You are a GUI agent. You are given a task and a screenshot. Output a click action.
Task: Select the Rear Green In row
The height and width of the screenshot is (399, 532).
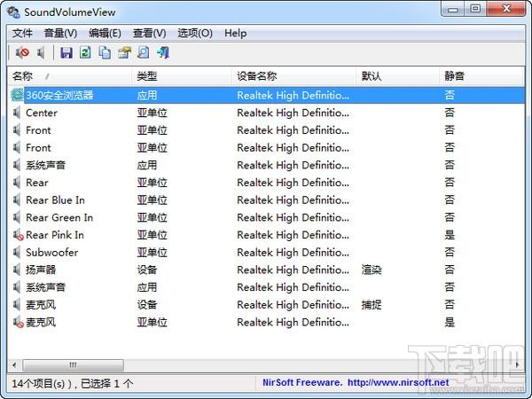click(266, 217)
